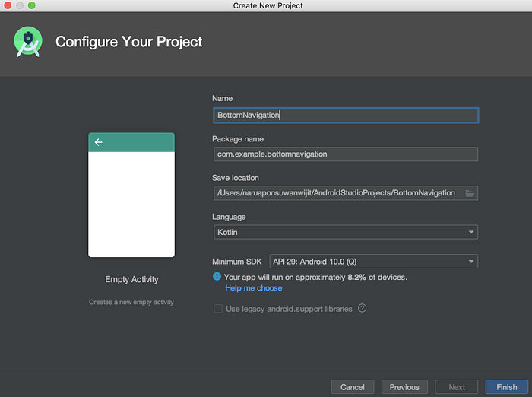Click the Android Studio logo icon
Screen dimensions: 532x397
pyautogui.click(x=28, y=41)
